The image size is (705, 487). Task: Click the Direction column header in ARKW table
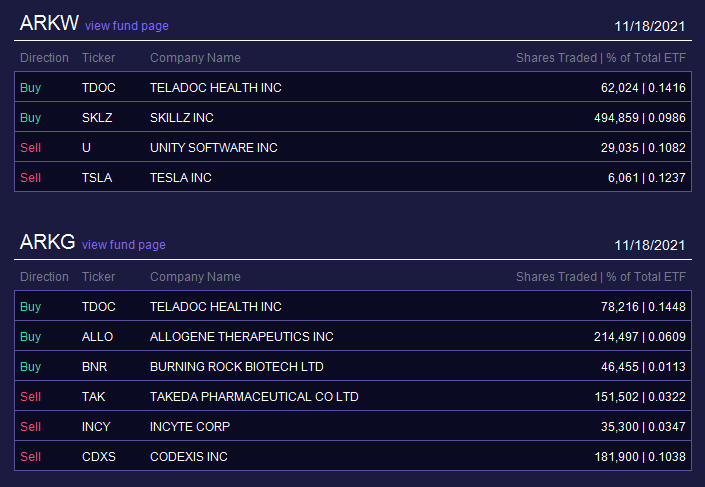click(45, 58)
